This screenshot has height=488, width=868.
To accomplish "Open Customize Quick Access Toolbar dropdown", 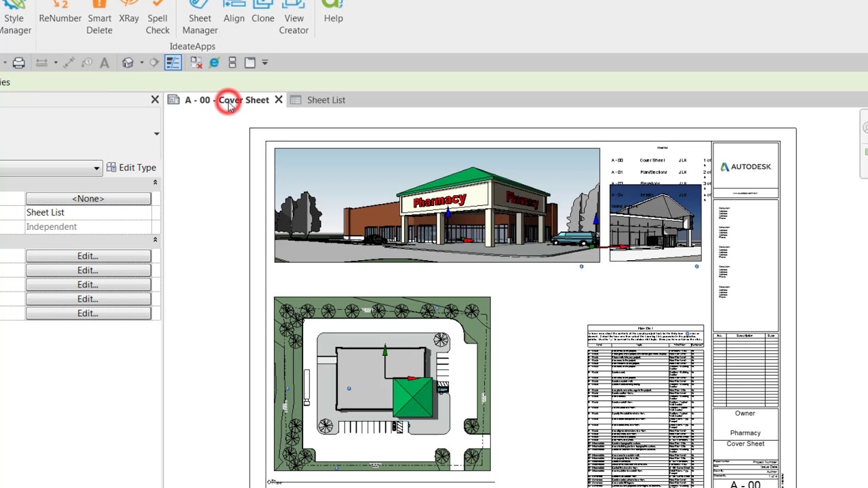I will [x=265, y=62].
